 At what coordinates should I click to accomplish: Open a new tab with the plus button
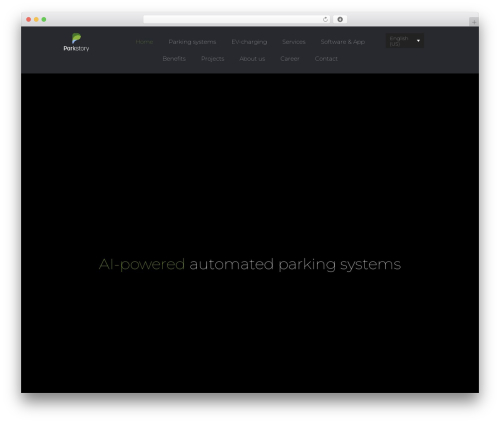474,22
